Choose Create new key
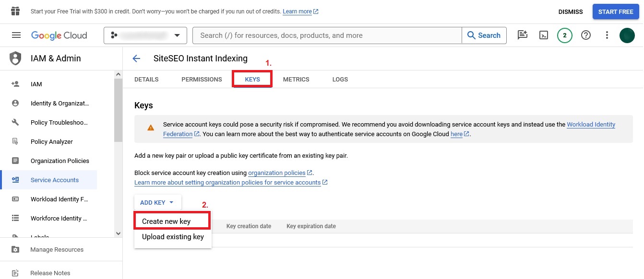Screen dimensions: 644x279 click(172, 221)
